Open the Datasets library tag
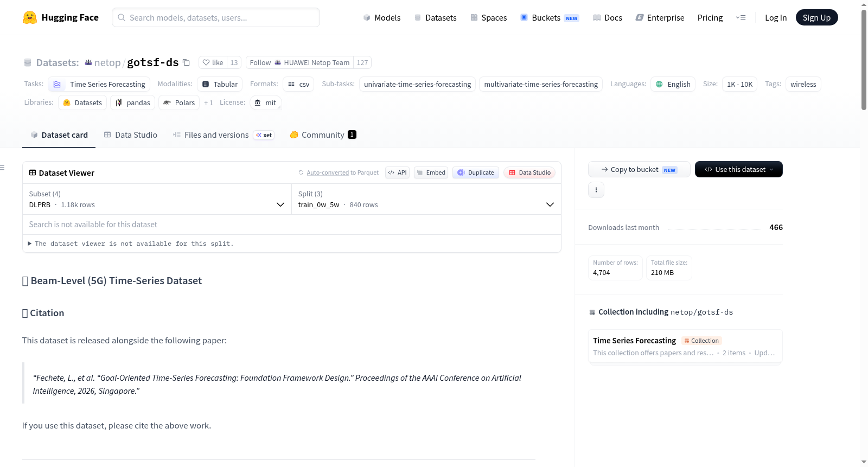The height and width of the screenshot is (467, 868). coord(82,103)
